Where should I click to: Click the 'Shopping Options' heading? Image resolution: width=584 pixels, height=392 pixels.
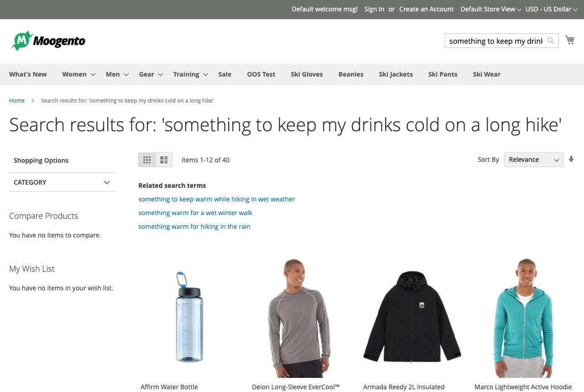[x=41, y=160]
